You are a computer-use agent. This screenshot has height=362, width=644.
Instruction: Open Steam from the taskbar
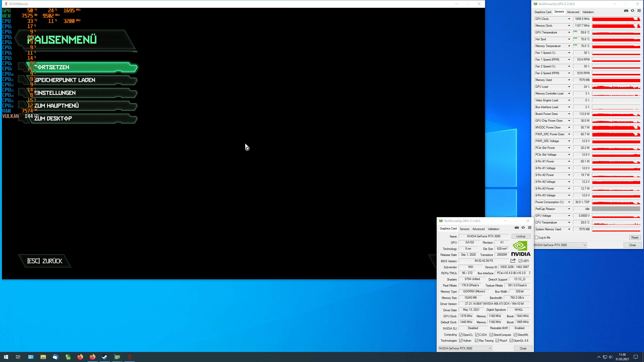(105, 357)
